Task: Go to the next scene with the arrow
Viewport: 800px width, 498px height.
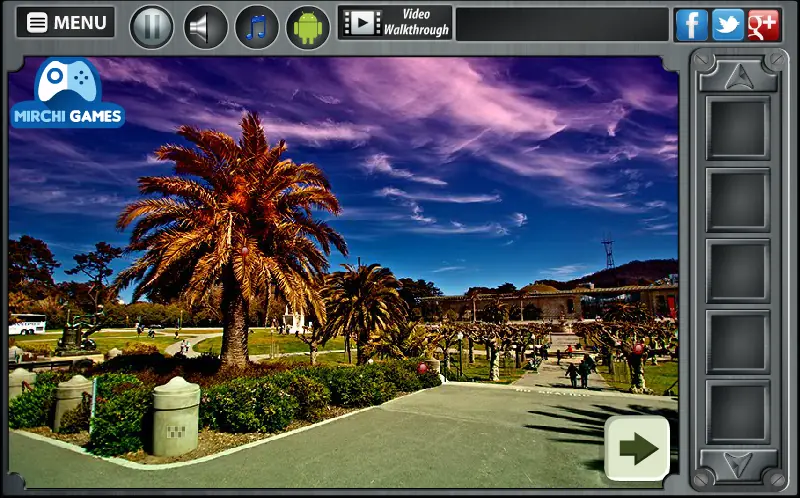Action: coord(637,448)
